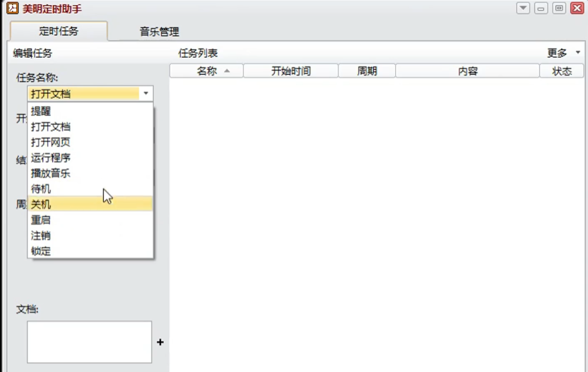Screen dimensions: 588x372
Task: Open the 更多 dropdown menu
Action: [x=563, y=53]
